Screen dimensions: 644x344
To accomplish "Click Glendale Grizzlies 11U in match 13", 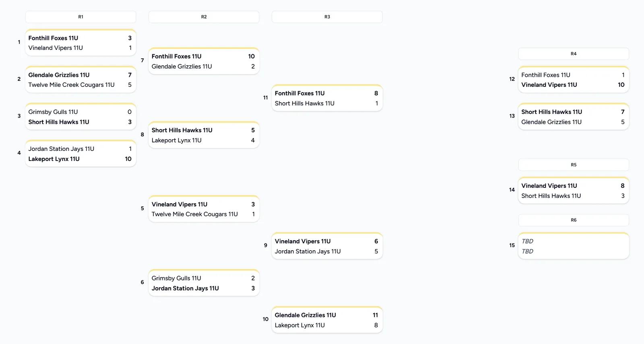I will pos(551,122).
